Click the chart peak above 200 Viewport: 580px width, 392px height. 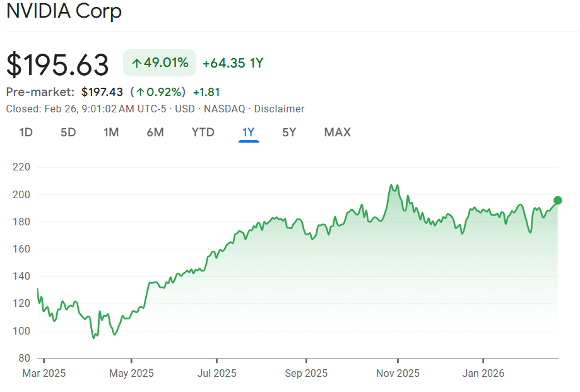coord(393,185)
